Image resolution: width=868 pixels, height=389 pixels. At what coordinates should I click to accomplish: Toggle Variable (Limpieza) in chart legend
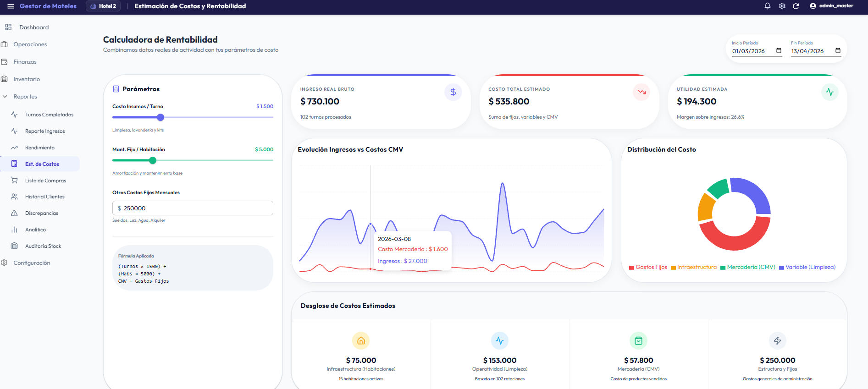(x=807, y=267)
